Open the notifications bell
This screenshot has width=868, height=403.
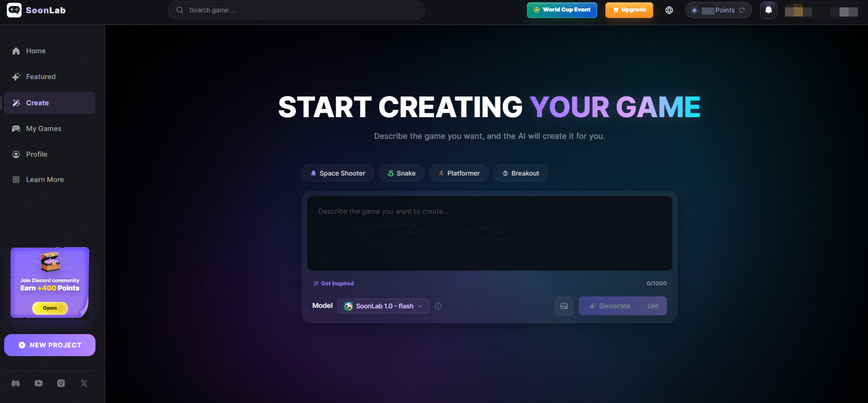coord(768,10)
